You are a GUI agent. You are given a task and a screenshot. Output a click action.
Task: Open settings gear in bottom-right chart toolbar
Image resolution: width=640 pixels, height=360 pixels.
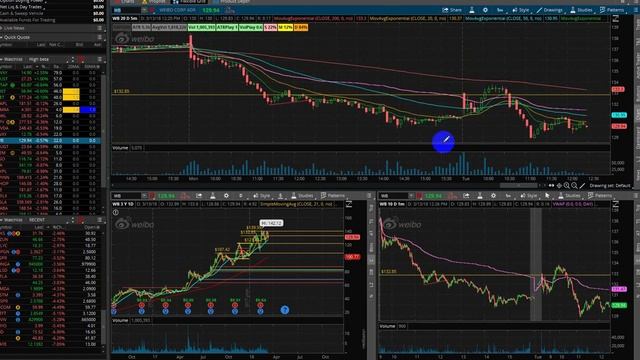click(493, 196)
